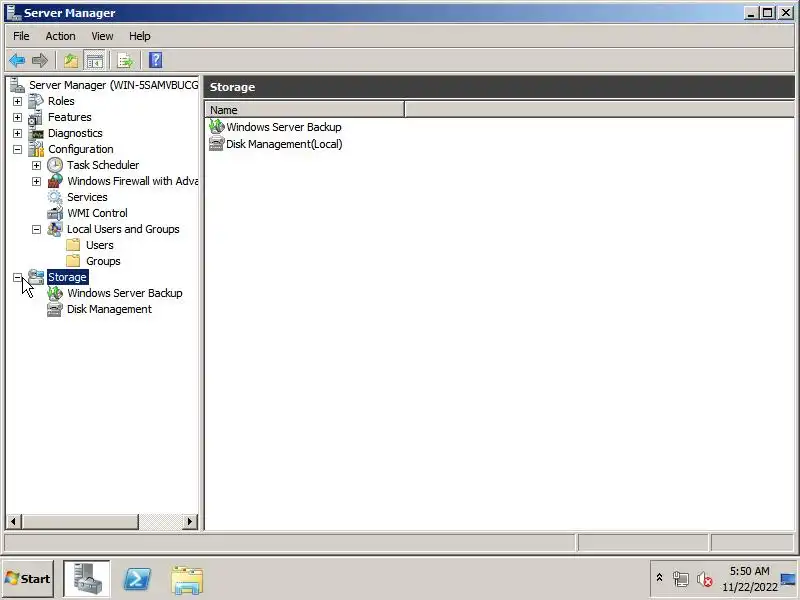Select the Diagnostics label in tree
The image size is (800, 600).
pyautogui.click(x=75, y=133)
